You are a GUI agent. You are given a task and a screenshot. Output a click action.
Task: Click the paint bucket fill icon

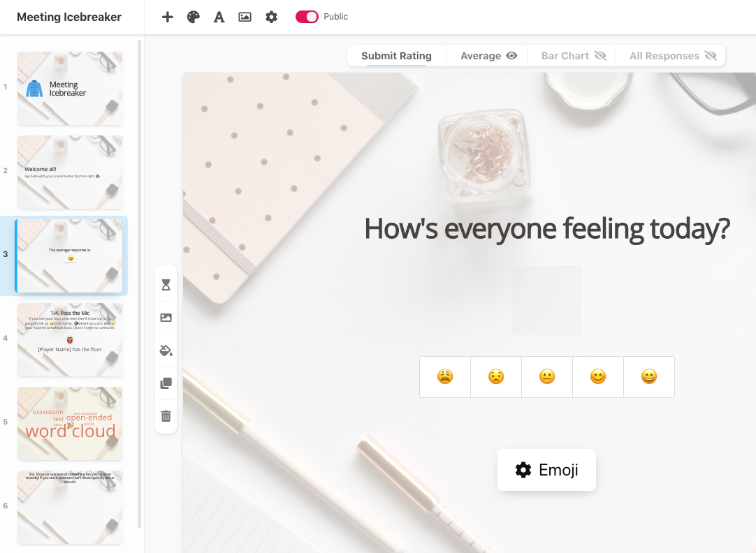(x=166, y=351)
